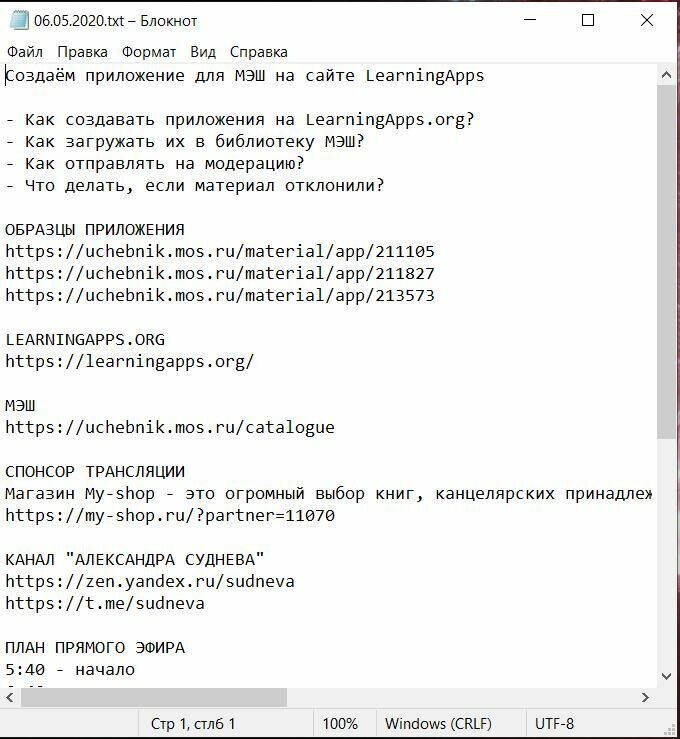Image resolution: width=680 pixels, height=739 pixels.
Task: Click the title bar text '06.05.2020.txt – Блокнот'
Action: 115,21
